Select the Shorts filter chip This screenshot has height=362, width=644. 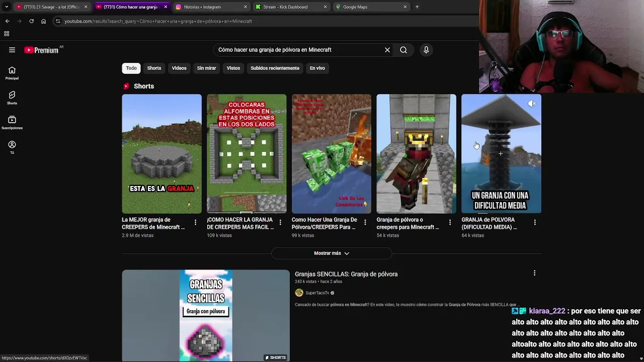[x=154, y=68]
